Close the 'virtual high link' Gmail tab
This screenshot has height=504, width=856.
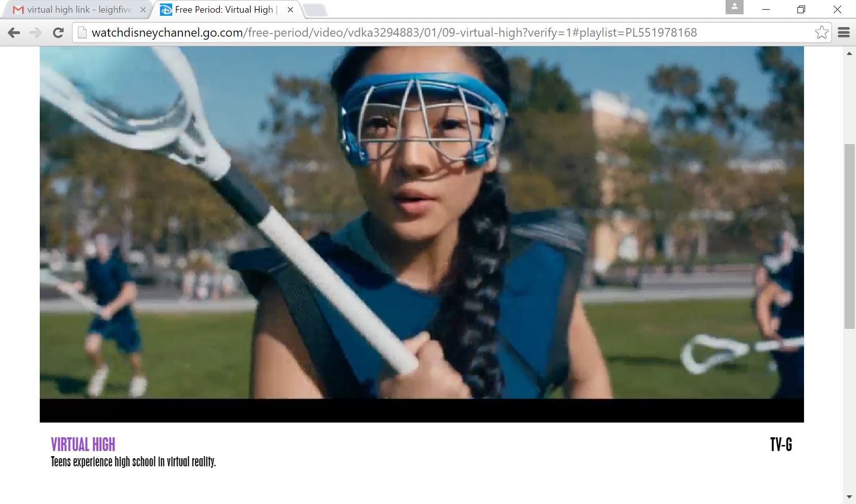[143, 10]
